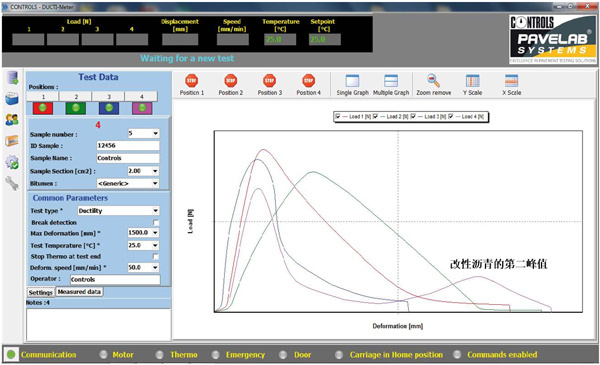Toggle Stop Thermo at test end checkbox
The height and width of the screenshot is (365, 600).
click(156, 256)
